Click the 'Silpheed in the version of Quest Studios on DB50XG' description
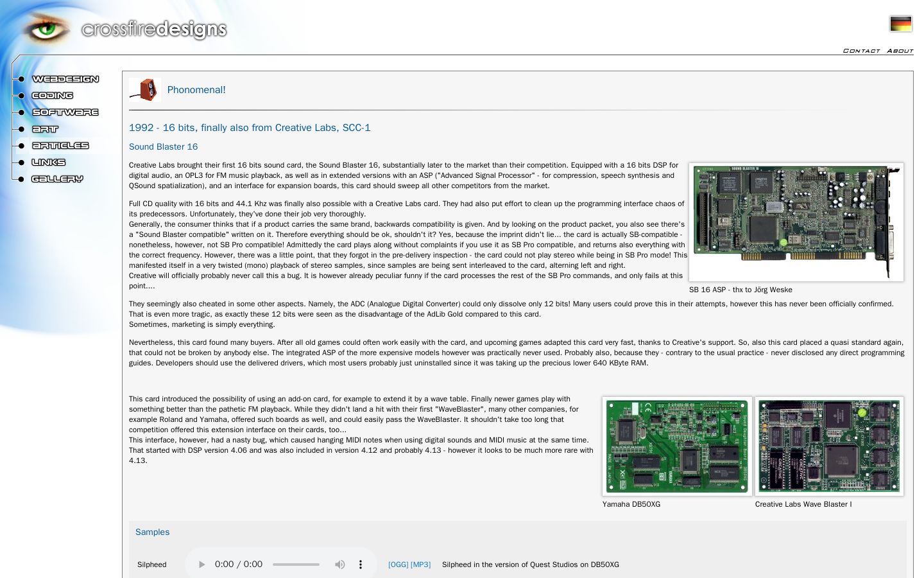Image resolution: width=924 pixels, height=578 pixels. pyautogui.click(x=531, y=565)
